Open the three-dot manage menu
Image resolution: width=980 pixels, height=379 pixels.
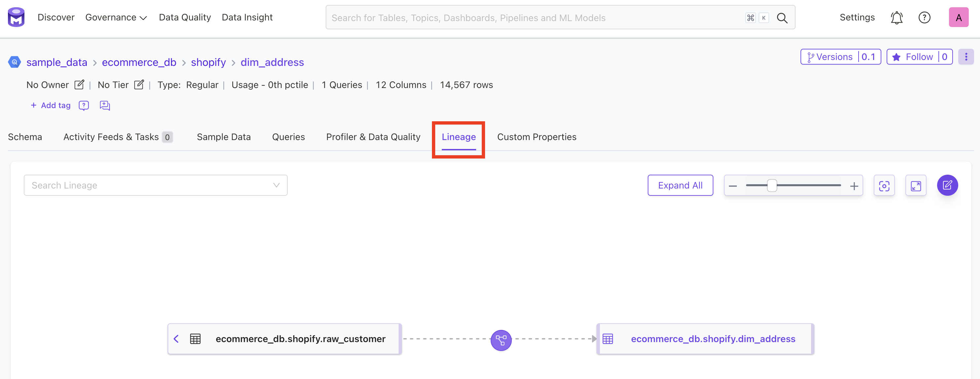965,57
